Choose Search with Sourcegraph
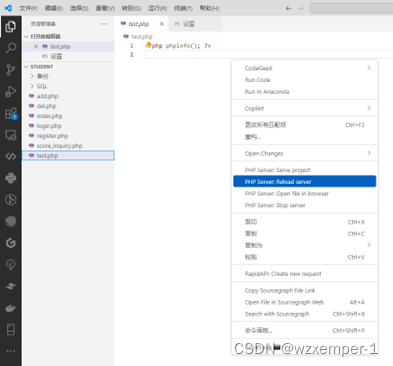The height and width of the screenshot is (366, 393). point(305,314)
